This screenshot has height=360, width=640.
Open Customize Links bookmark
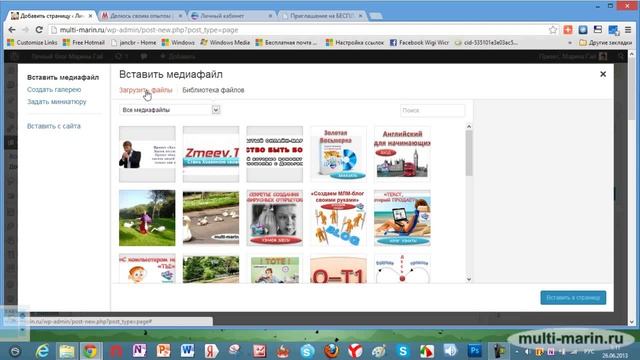pyautogui.click(x=32, y=42)
